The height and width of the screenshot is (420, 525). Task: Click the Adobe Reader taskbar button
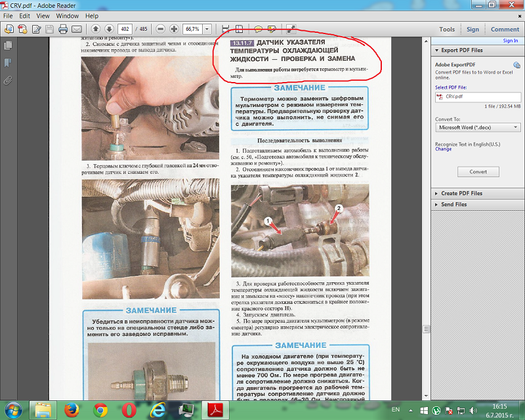pos(215,410)
